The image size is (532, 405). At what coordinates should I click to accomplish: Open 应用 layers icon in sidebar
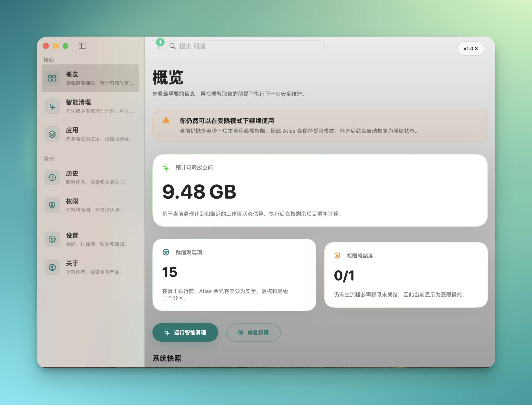[x=52, y=134]
